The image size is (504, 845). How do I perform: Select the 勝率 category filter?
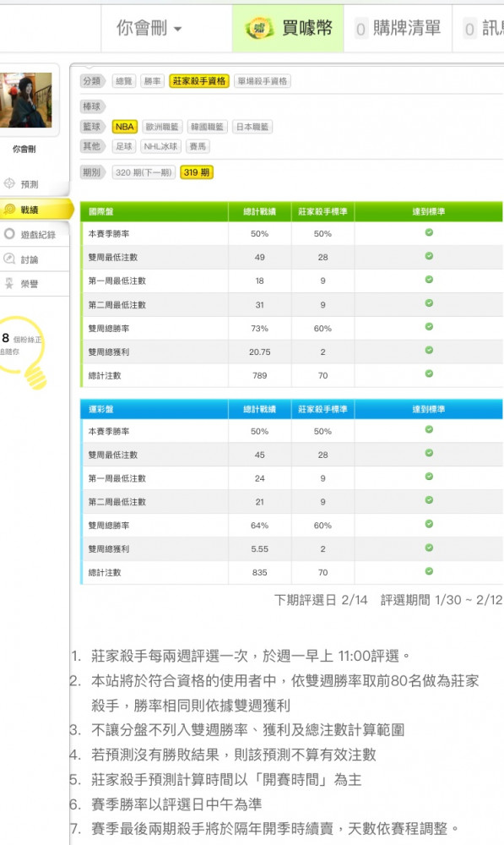pos(153,81)
